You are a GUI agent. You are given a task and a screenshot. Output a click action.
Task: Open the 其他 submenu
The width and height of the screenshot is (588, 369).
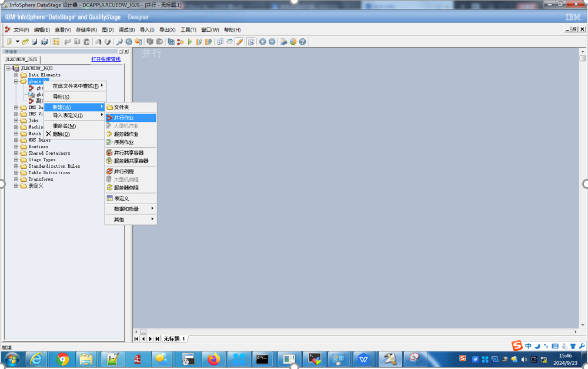[131, 220]
